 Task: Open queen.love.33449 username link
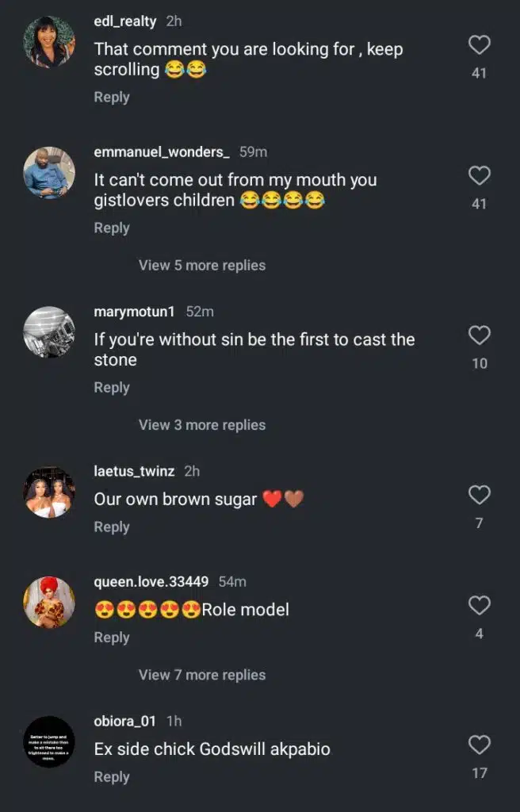[151, 582]
